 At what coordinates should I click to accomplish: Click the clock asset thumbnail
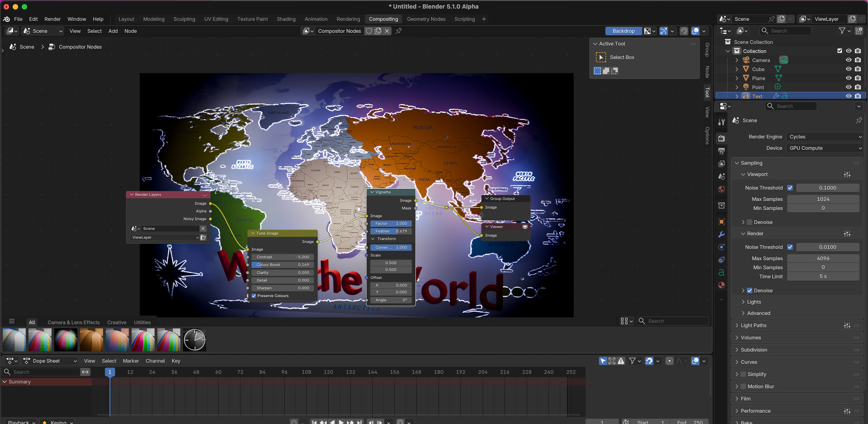[194, 340]
